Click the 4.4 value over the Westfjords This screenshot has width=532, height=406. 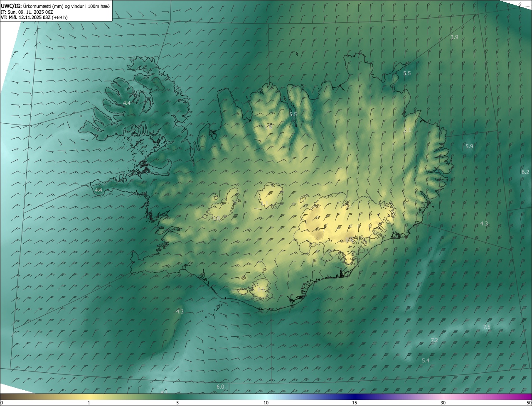(127, 103)
